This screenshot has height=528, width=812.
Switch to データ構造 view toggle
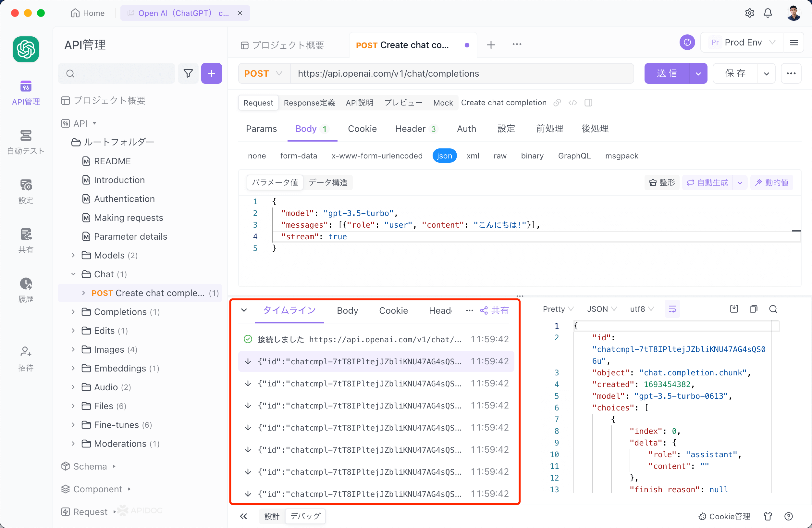coord(328,182)
